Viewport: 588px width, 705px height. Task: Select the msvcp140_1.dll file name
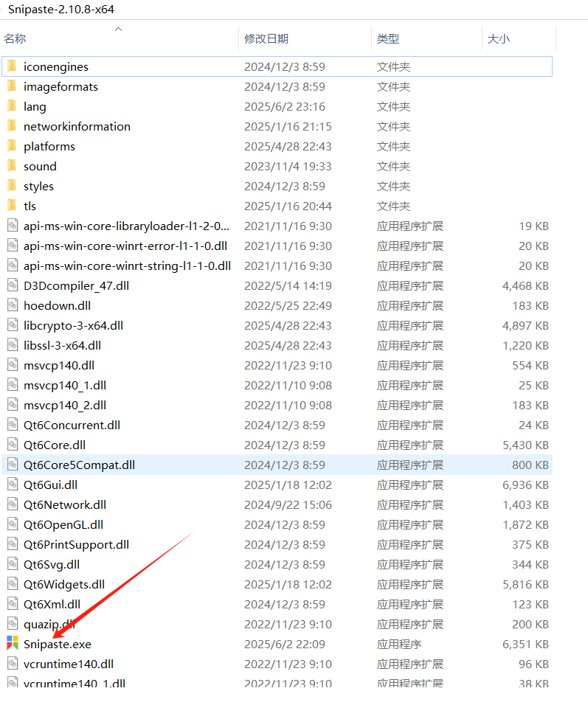coord(65,386)
